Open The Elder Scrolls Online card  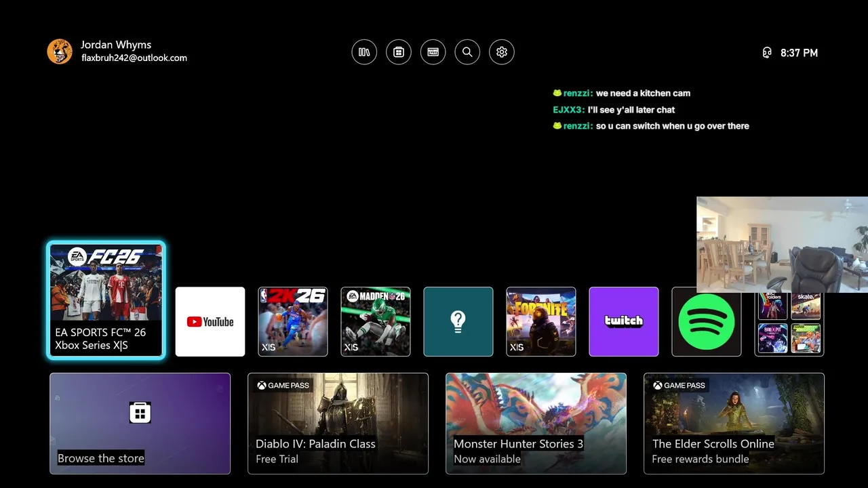pos(734,424)
